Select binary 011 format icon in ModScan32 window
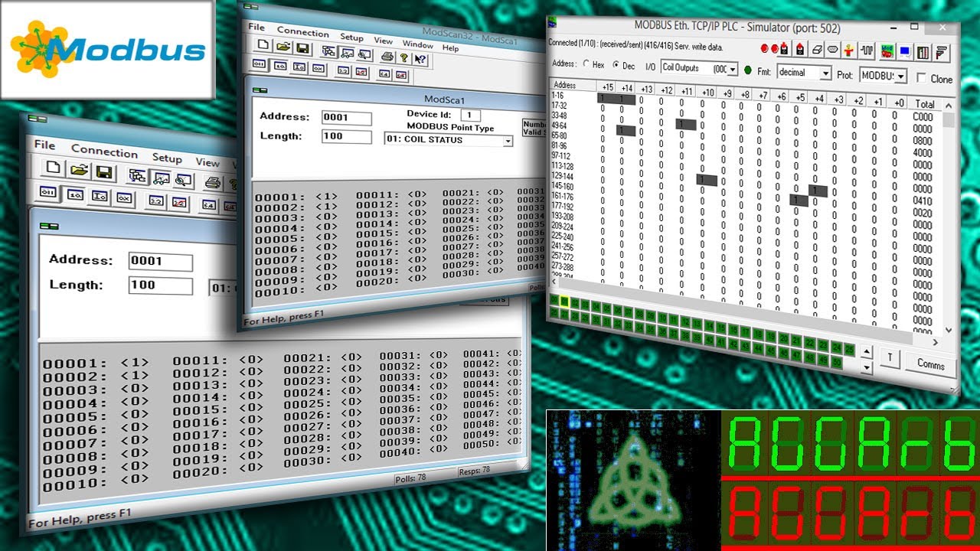 260,65
